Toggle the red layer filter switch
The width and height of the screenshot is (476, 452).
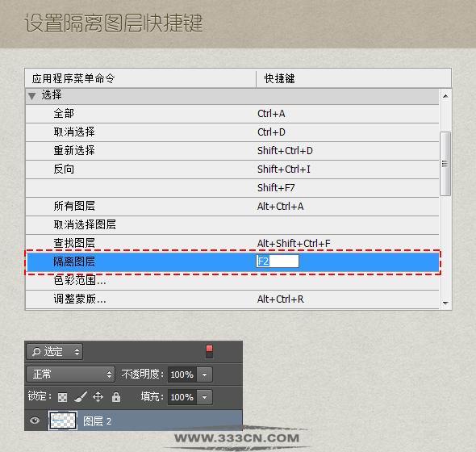click(x=210, y=351)
